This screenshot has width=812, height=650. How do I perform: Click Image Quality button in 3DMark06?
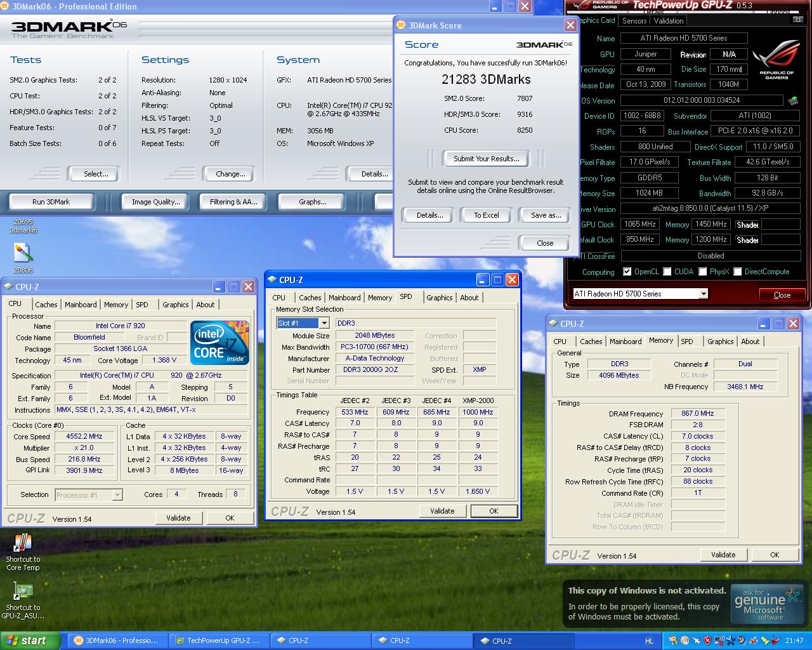[x=155, y=202]
